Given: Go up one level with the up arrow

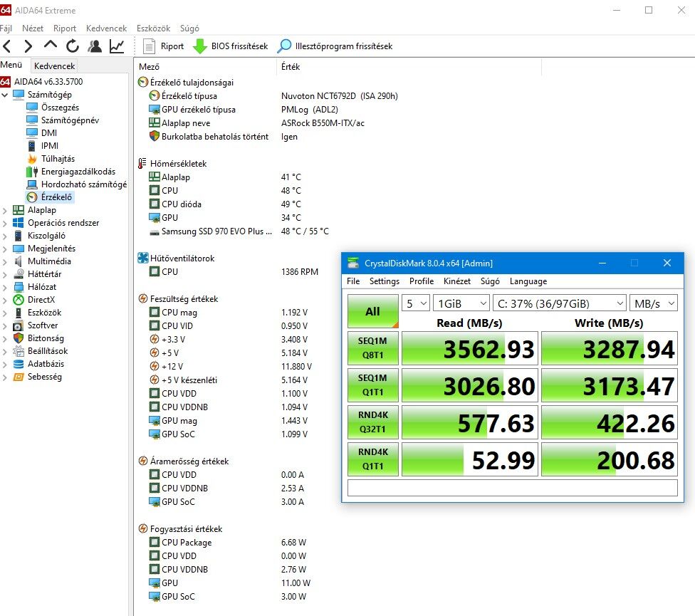Looking at the screenshot, I should click(51, 45).
